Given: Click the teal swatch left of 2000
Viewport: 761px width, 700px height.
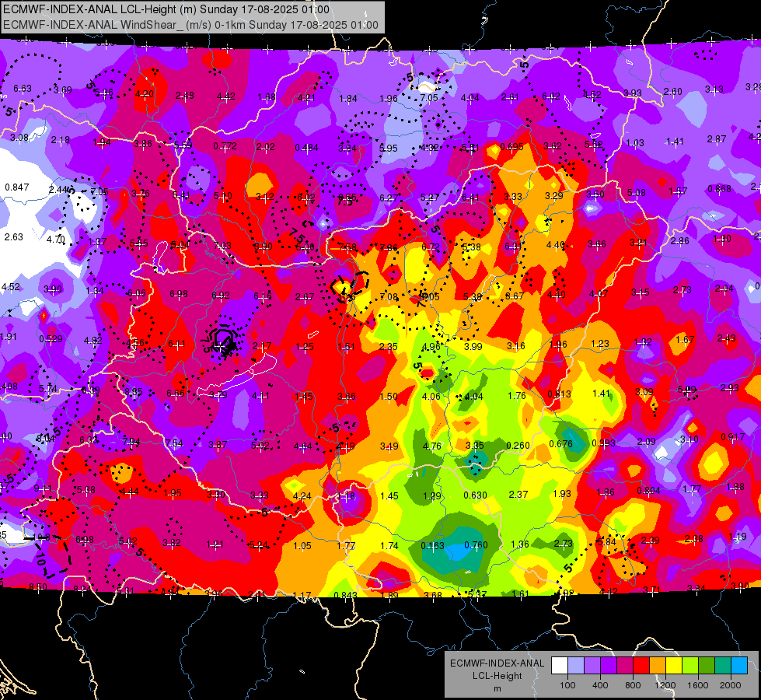Looking at the screenshot, I should pos(723,666).
